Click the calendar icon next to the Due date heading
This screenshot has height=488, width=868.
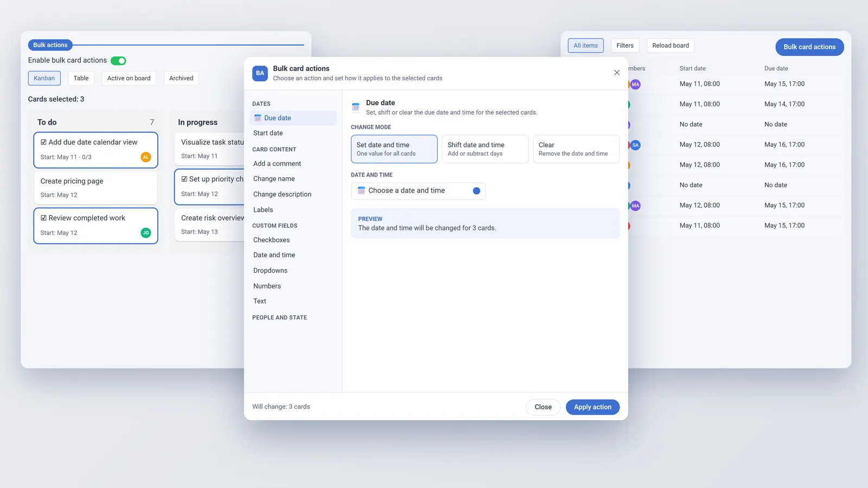tap(356, 107)
